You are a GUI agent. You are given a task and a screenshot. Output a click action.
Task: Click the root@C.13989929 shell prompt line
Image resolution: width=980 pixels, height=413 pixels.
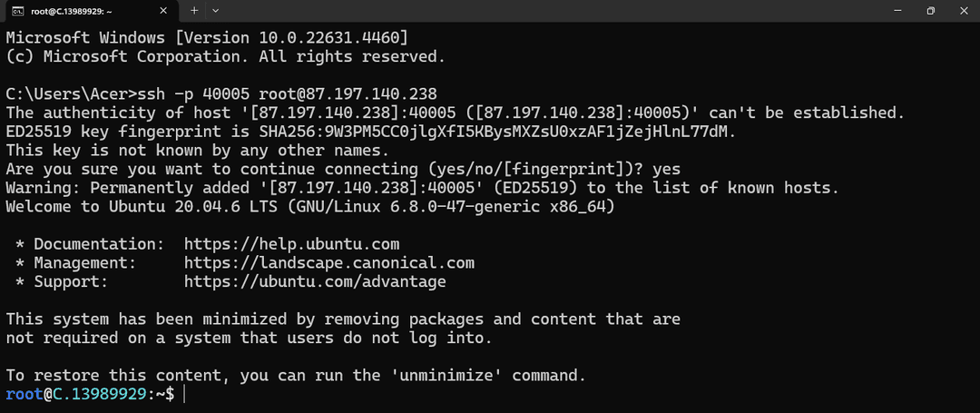[x=90, y=394]
